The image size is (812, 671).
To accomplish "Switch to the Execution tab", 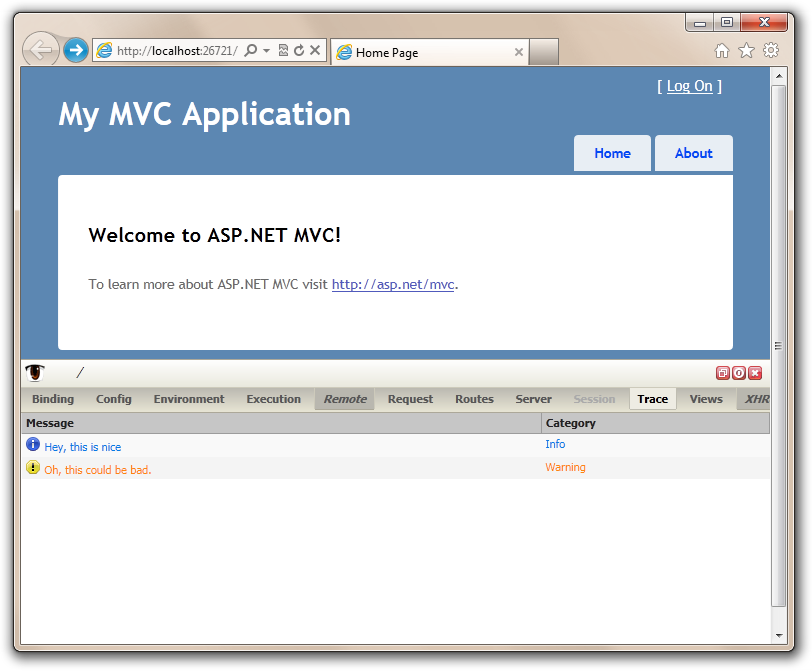I will point(274,398).
